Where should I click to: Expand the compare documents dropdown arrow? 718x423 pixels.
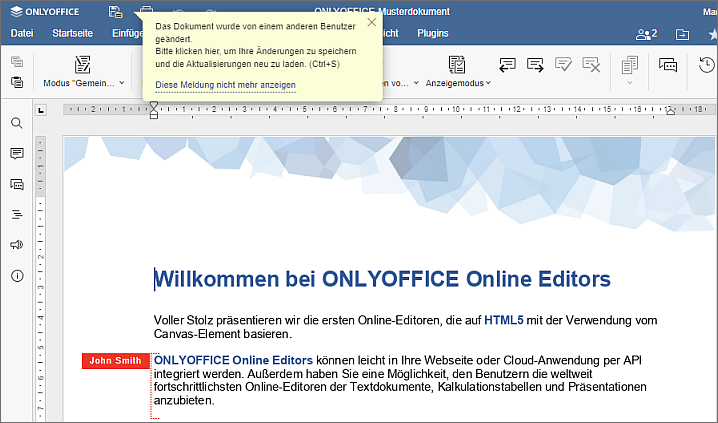pyautogui.click(x=629, y=83)
